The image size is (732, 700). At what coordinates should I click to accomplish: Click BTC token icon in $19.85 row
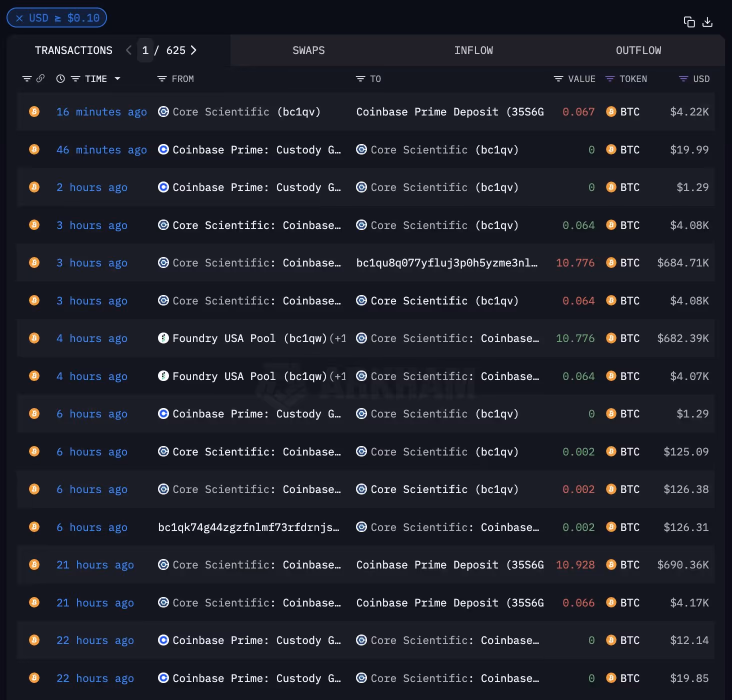pyautogui.click(x=611, y=678)
